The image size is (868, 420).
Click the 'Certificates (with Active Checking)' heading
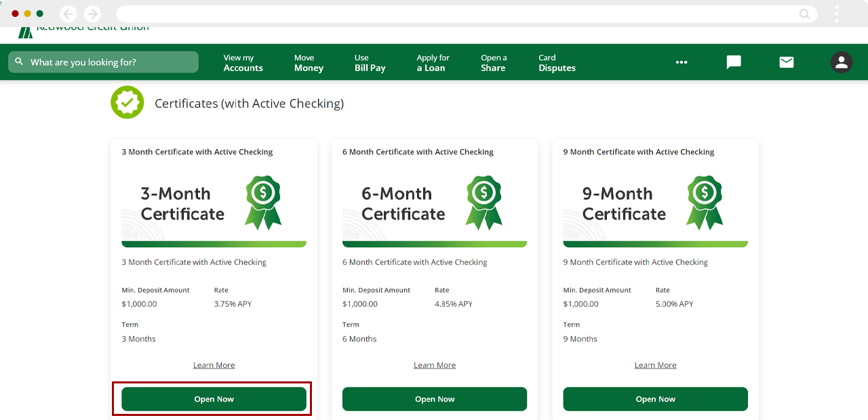(249, 104)
